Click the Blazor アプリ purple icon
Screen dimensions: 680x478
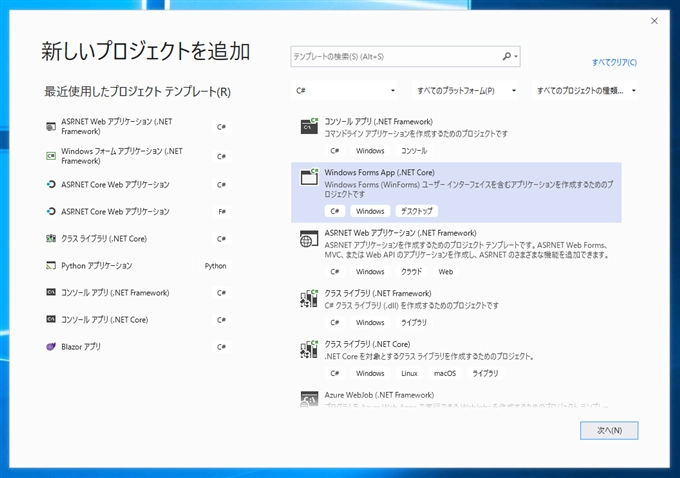pos(51,347)
